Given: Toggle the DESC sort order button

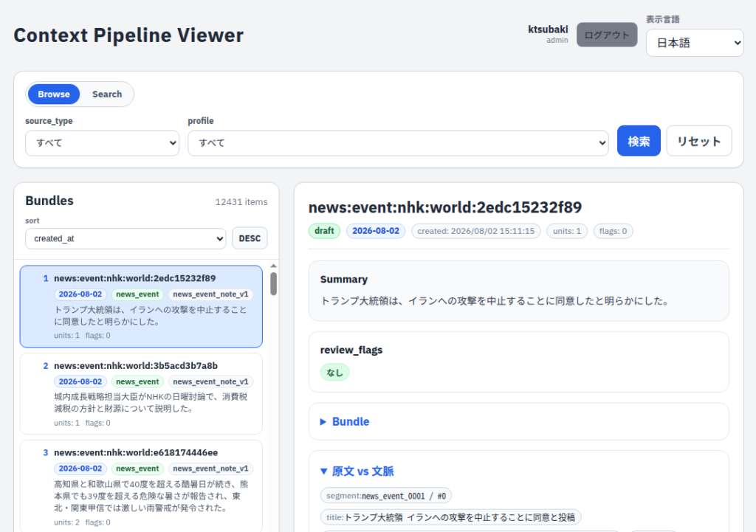Looking at the screenshot, I should pyautogui.click(x=250, y=238).
